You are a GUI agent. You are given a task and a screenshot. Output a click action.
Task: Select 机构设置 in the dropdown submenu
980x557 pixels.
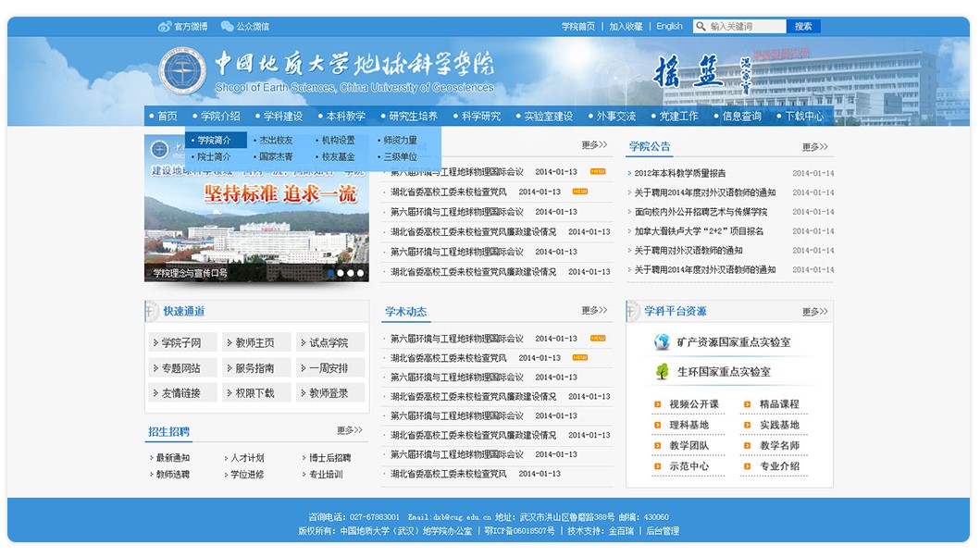(x=338, y=140)
